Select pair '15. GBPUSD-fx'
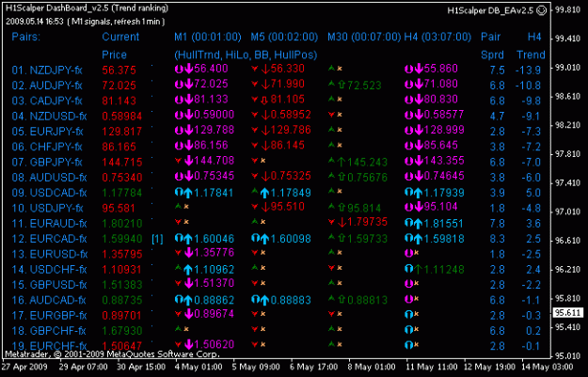 pyautogui.click(x=49, y=285)
